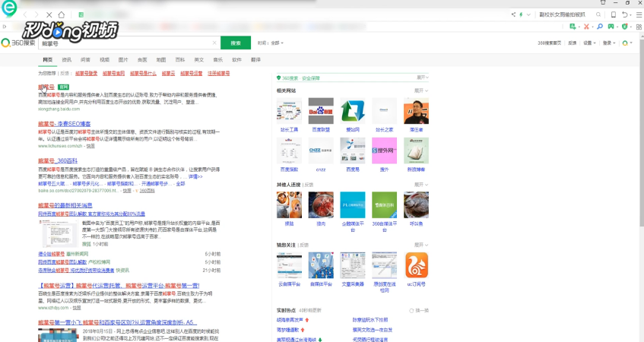644x342 pixels.
Task: Switch to the 百科 tab
Action: (180, 59)
